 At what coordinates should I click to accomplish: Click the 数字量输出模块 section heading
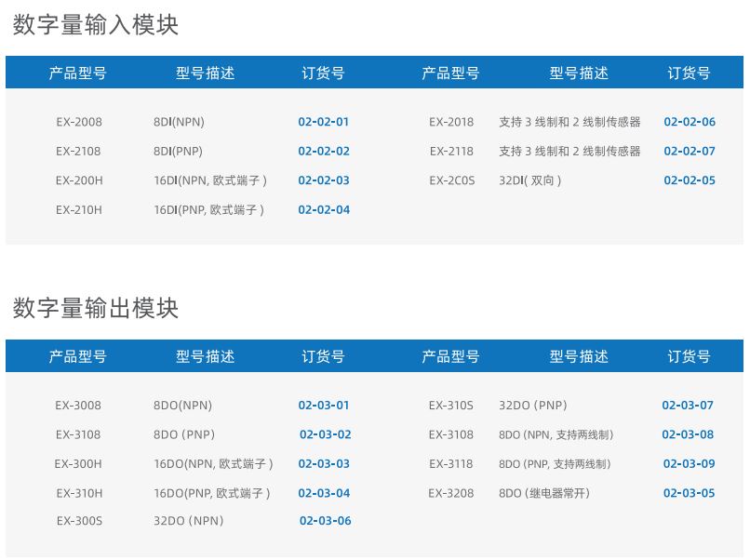click(95, 308)
